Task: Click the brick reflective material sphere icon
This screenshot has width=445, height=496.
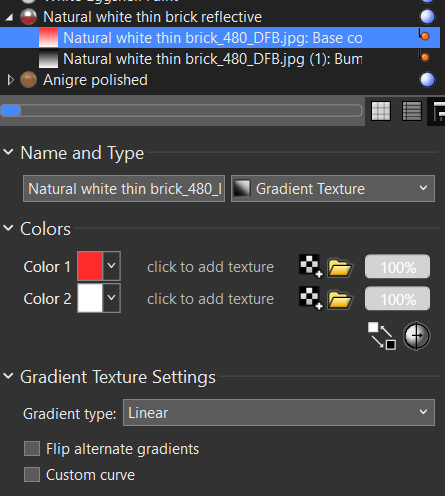Action: pos(28,17)
